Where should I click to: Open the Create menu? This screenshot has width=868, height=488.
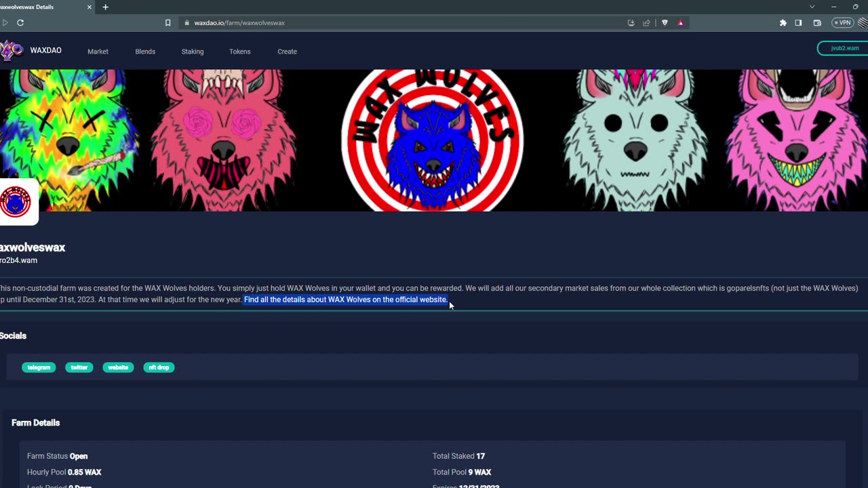287,52
